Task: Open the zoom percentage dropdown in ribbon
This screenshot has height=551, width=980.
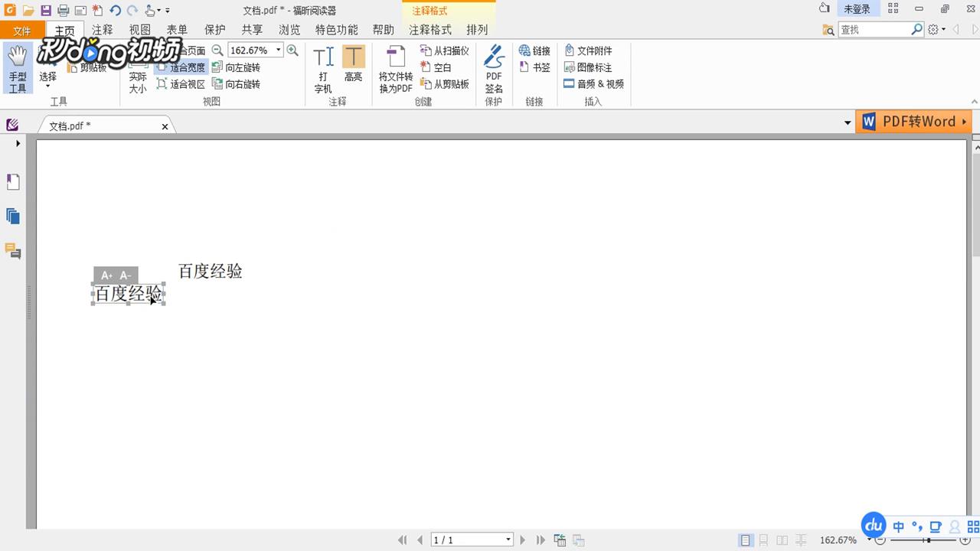Action: pyautogui.click(x=279, y=50)
